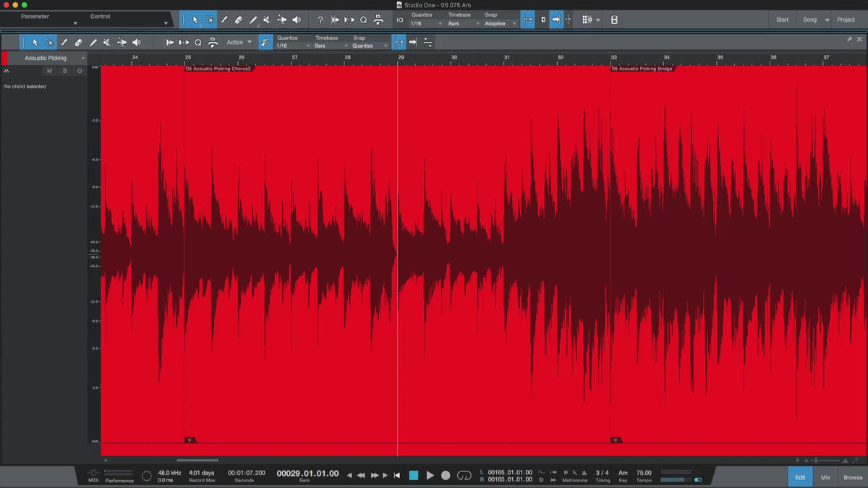This screenshot has width=868, height=488.
Task: Solo the Acoustic Picking track
Action: (64, 71)
